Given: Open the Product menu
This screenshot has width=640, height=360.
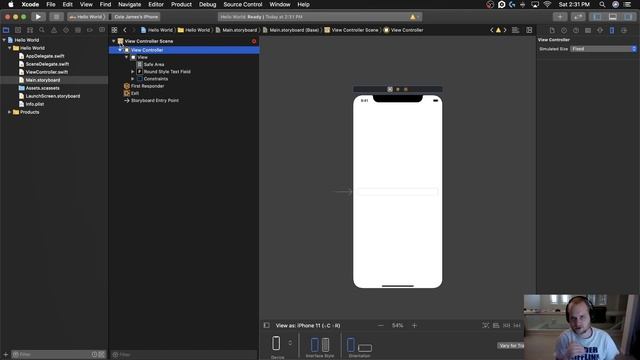Looking at the screenshot, I should click(181, 4).
